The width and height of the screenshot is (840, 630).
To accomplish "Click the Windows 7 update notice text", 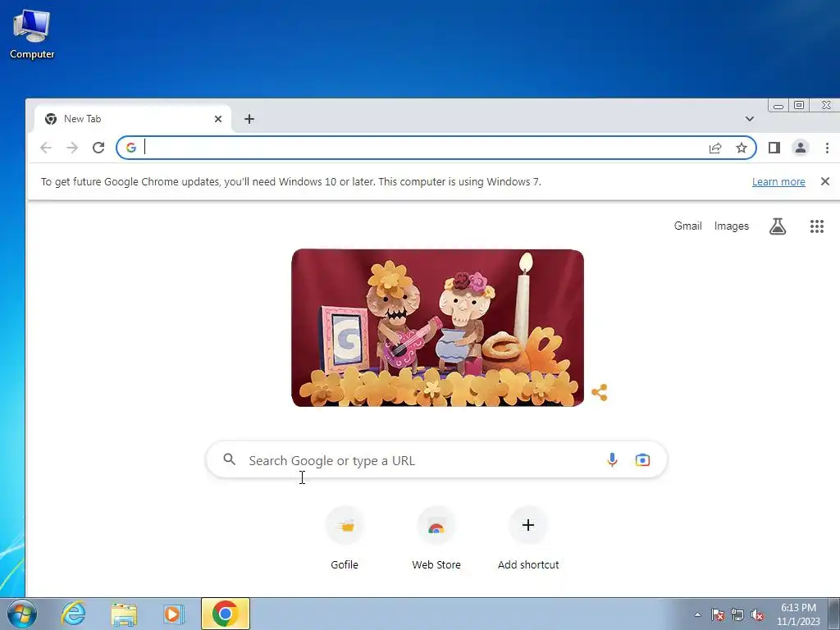I will [x=291, y=181].
